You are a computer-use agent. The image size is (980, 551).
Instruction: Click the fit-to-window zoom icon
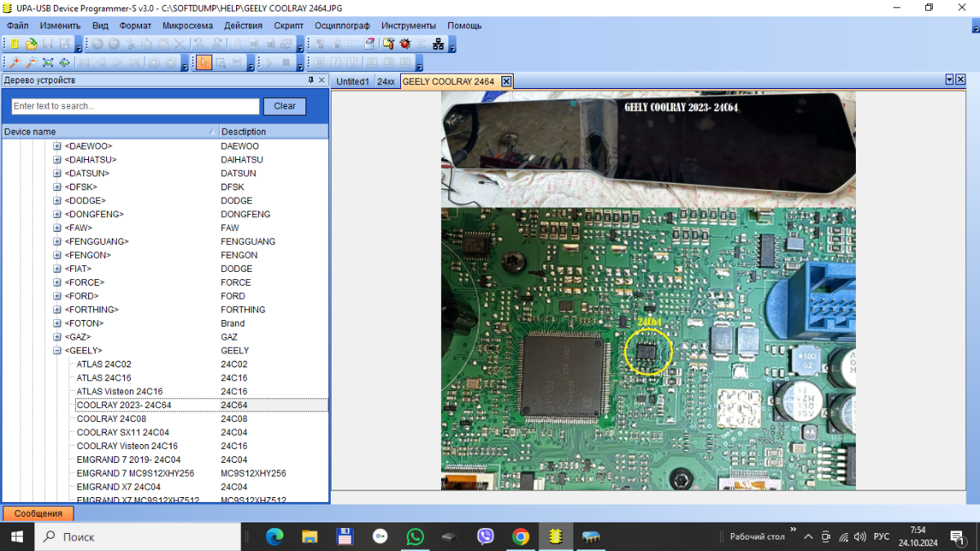coord(48,62)
